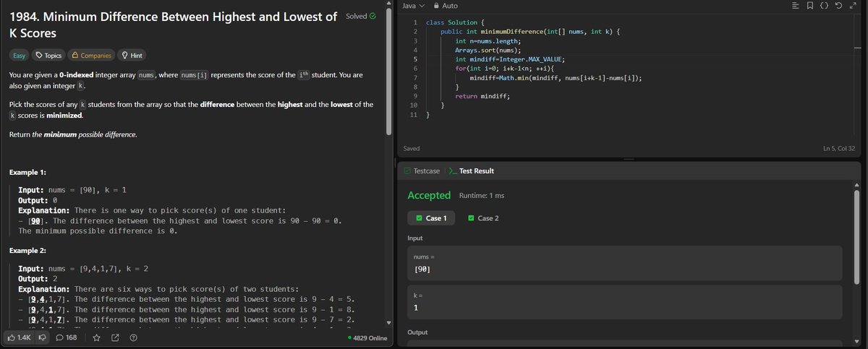This screenshot has width=868, height=349.
Task: Like the problem with thumbs up 1.4K
Action: 19,337
